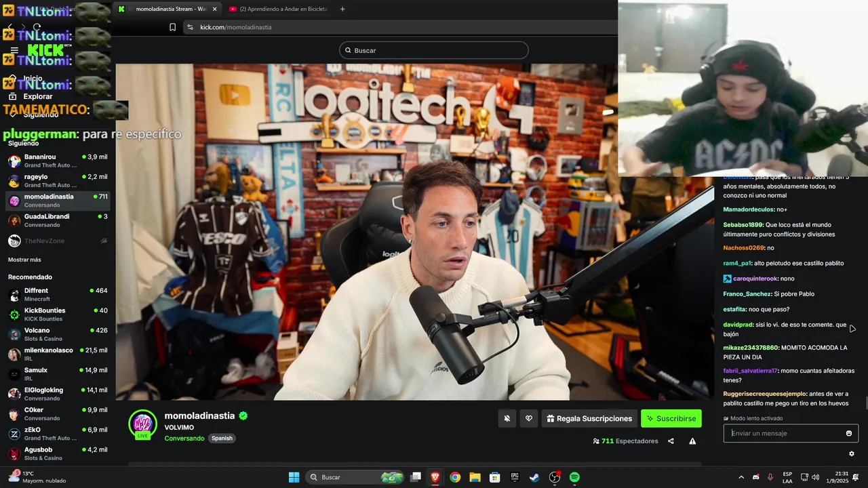This screenshot has height=488, width=868.
Task: Open site settings icon in address bar
Action: click(x=190, y=27)
